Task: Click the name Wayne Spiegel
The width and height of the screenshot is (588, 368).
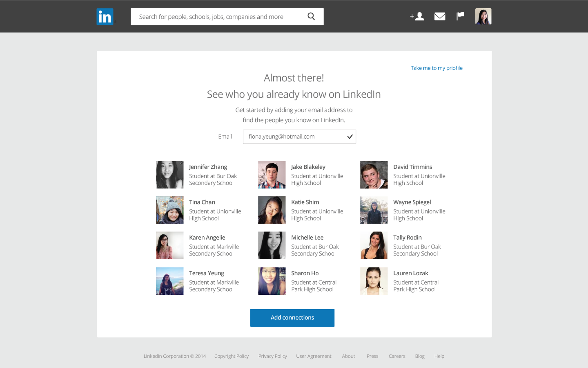Action: pyautogui.click(x=412, y=202)
